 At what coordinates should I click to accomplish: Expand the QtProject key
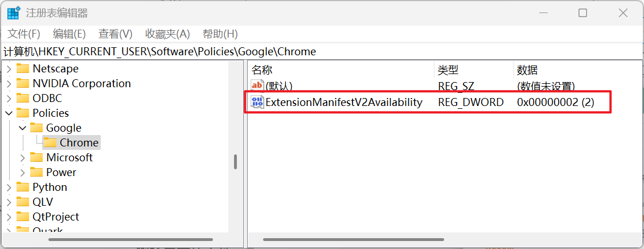click(x=9, y=217)
